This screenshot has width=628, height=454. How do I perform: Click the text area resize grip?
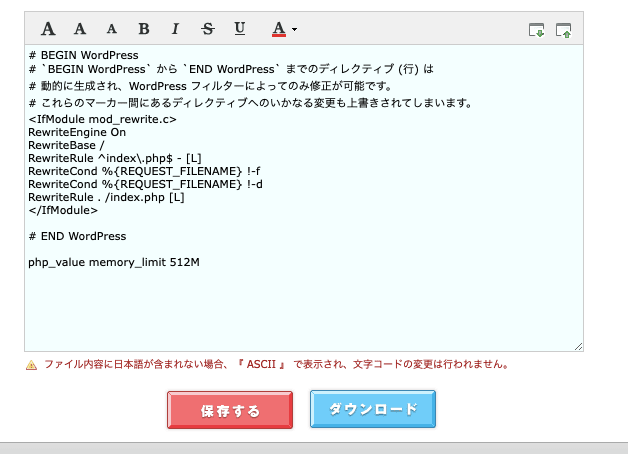coord(578,347)
